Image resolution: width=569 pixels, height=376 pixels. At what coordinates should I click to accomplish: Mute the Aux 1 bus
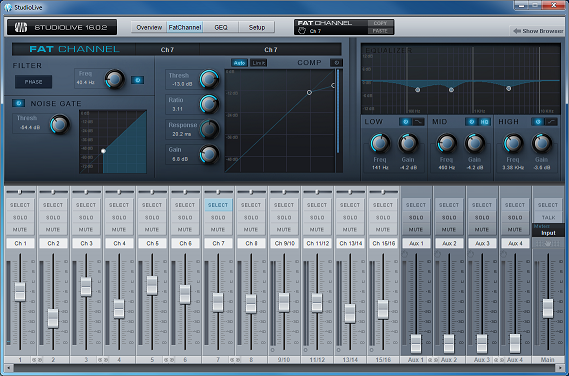point(416,229)
